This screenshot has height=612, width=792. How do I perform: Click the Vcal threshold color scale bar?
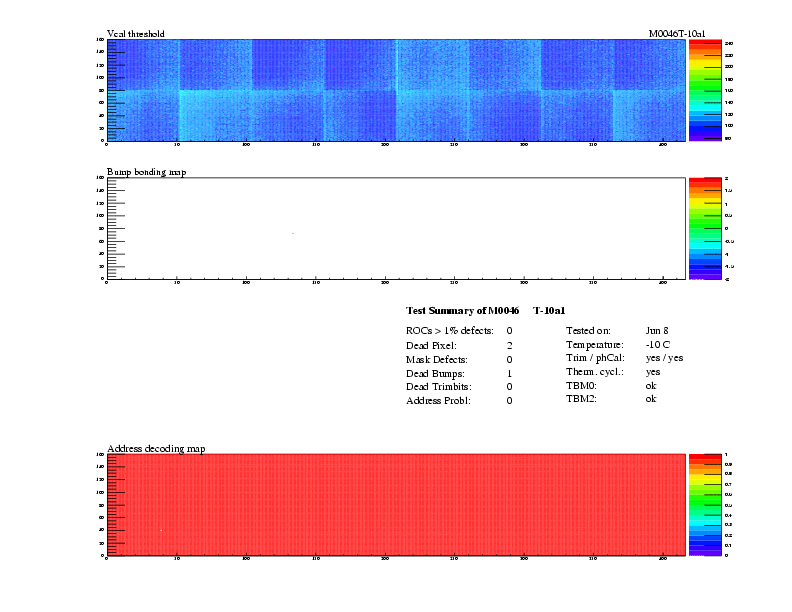(705, 90)
